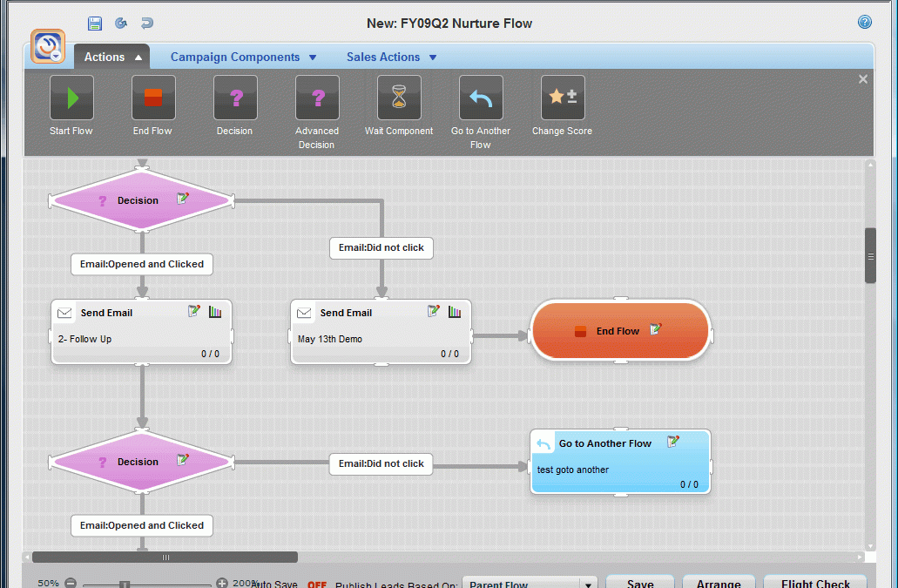Select the Decision action icon
The width and height of the screenshot is (898, 588).
point(235,98)
